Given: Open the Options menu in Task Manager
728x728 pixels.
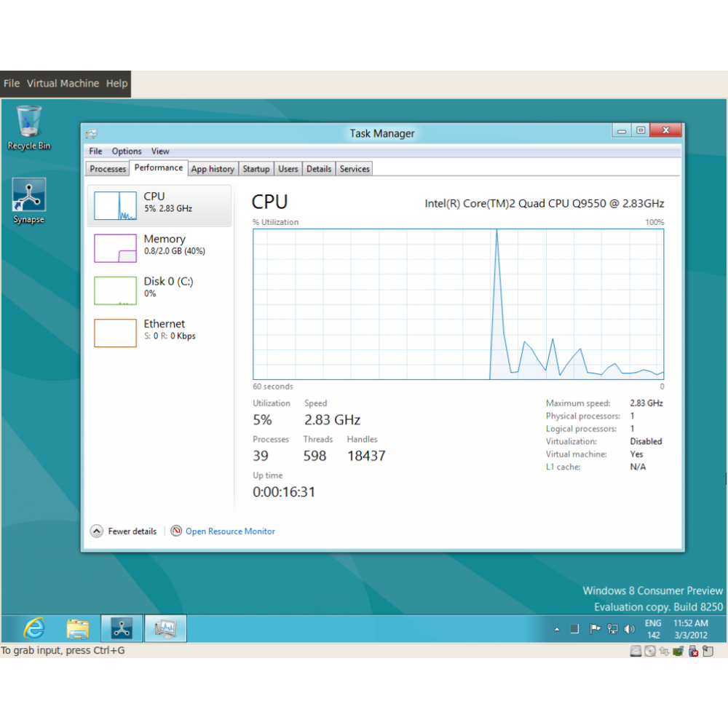Looking at the screenshot, I should pos(127,151).
